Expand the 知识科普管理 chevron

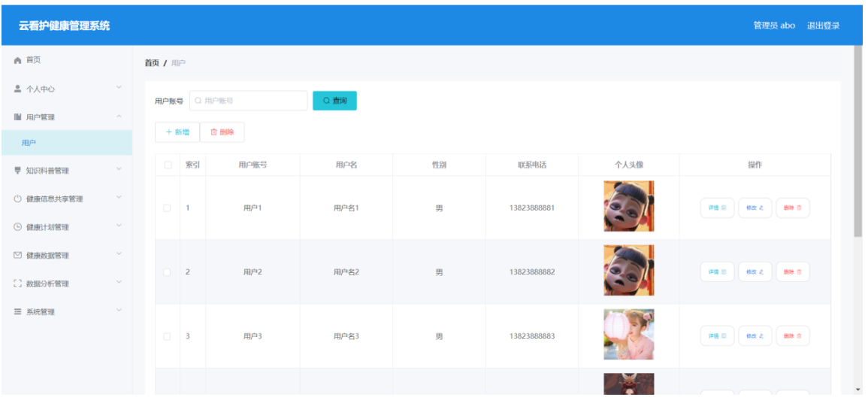click(x=119, y=169)
